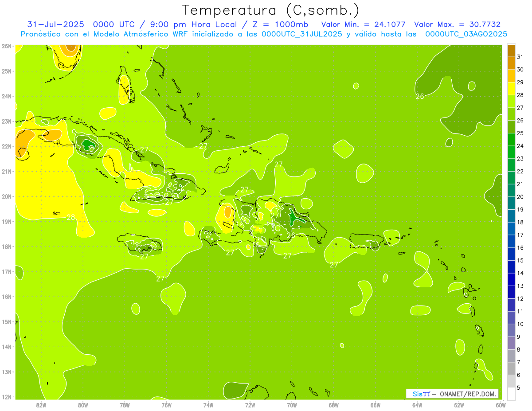Pick the blue swatch between 16 and 17
The height and width of the screenshot is (411, 532).
511,241
